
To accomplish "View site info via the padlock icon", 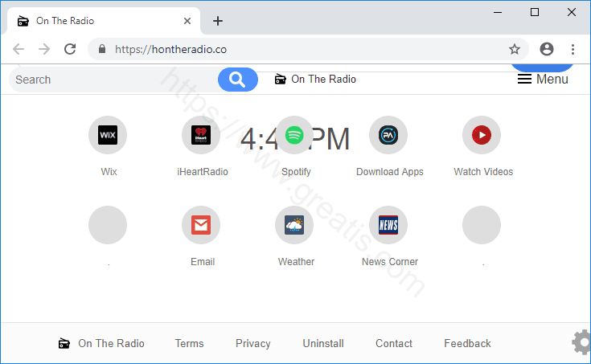I will pos(102,49).
